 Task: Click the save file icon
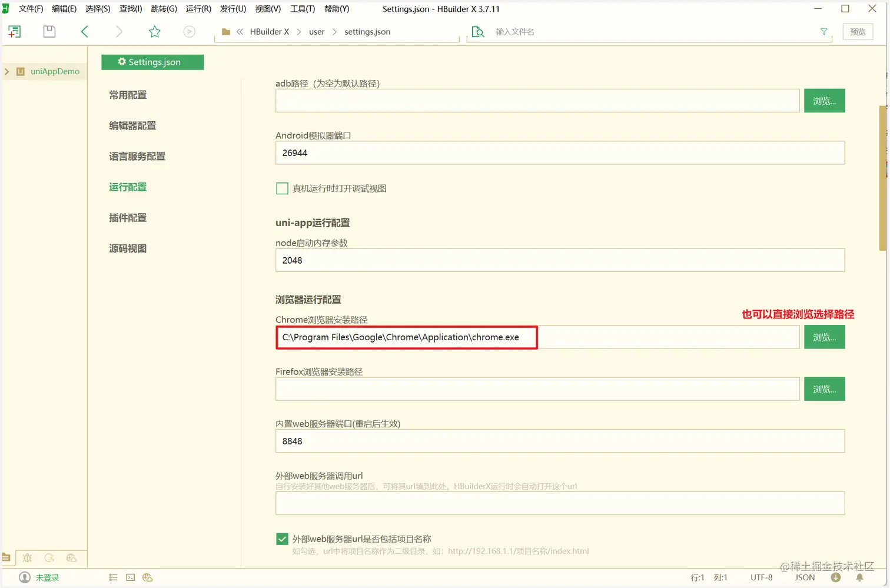(x=49, y=32)
